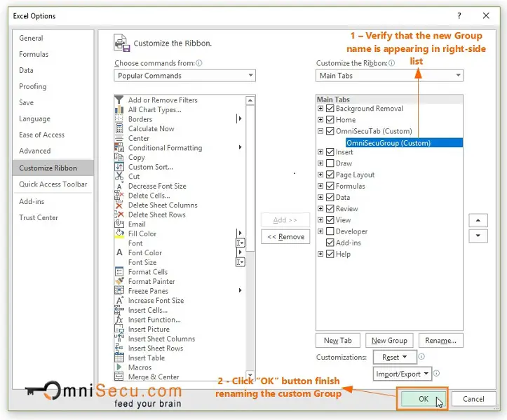
Task: Enable the Draw tab checkbox
Action: point(330,163)
